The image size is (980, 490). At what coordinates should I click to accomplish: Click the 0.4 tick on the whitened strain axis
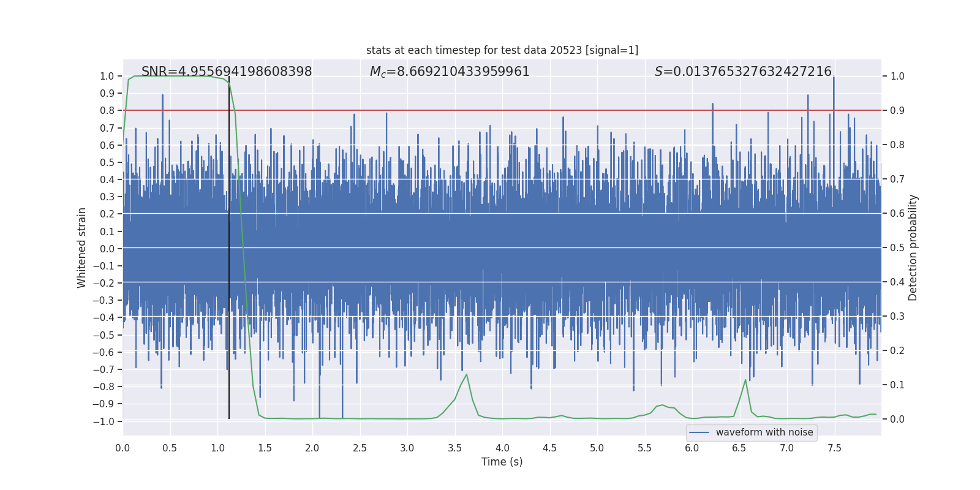107,179
